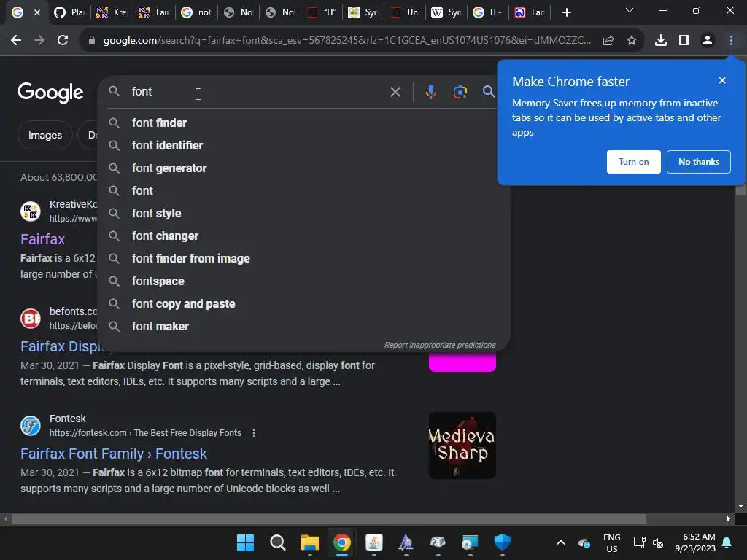Select the 'font finder from image' suggestion
Screen dimensions: 747x560
pyautogui.click(x=303, y=259)
